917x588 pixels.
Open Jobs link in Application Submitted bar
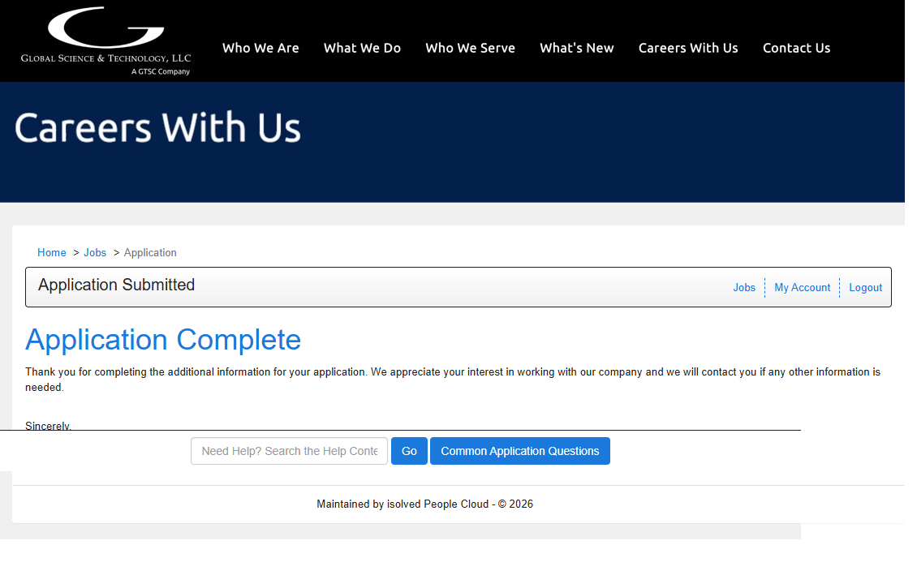(x=744, y=287)
